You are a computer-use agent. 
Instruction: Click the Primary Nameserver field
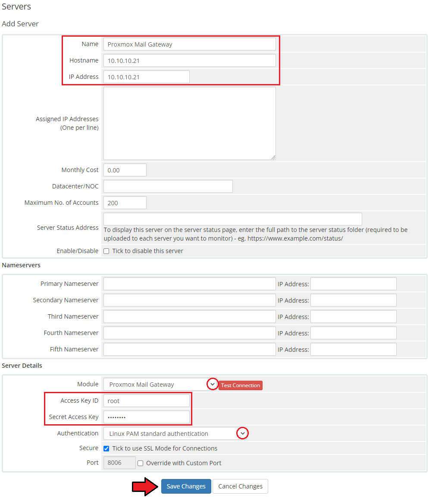189,284
